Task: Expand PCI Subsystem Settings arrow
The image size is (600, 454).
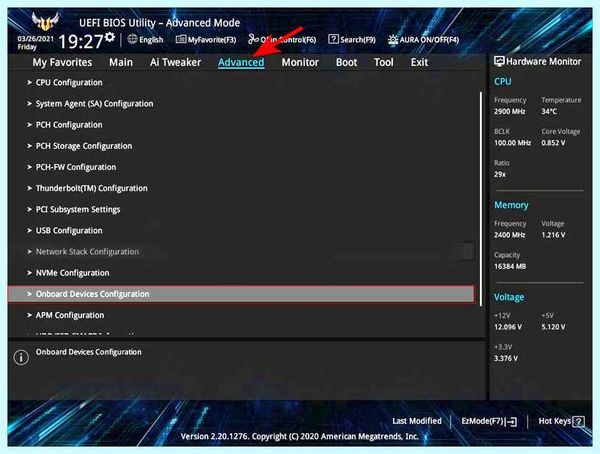Action: coord(29,209)
